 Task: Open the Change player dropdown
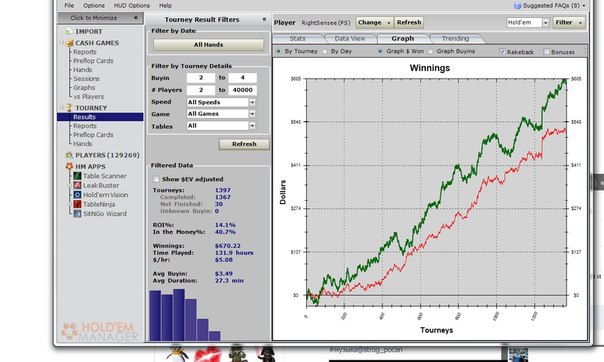click(x=374, y=23)
